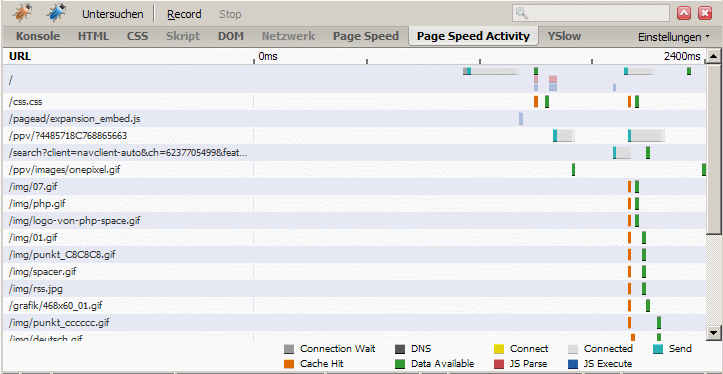Select the DOM tab
The image size is (723, 374).
tap(231, 36)
